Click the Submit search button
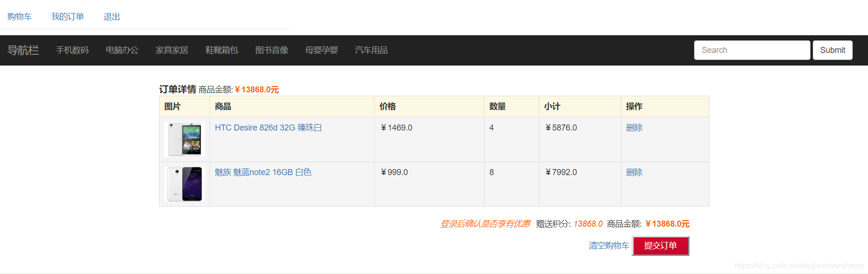 point(833,50)
